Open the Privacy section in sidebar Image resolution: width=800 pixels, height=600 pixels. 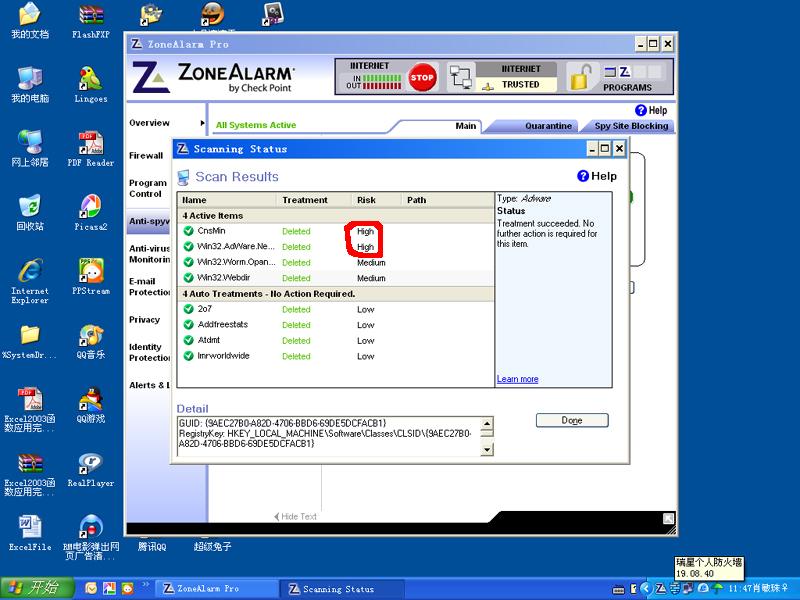(144, 319)
